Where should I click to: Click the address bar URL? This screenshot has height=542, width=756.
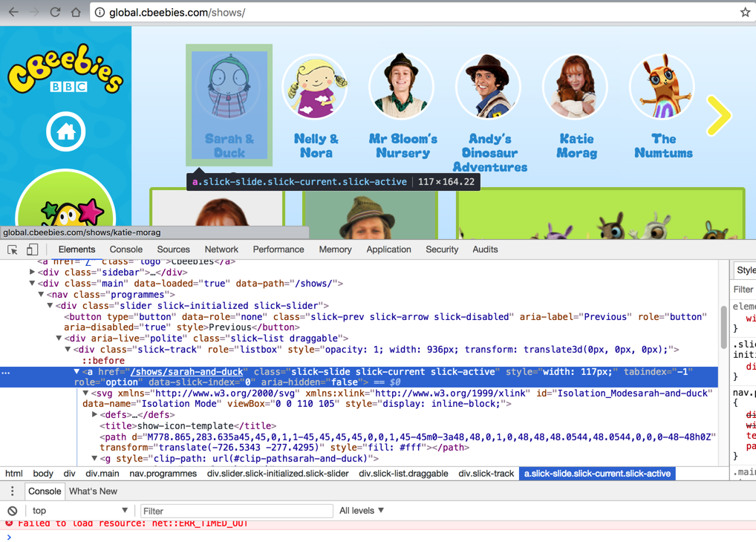(x=177, y=13)
